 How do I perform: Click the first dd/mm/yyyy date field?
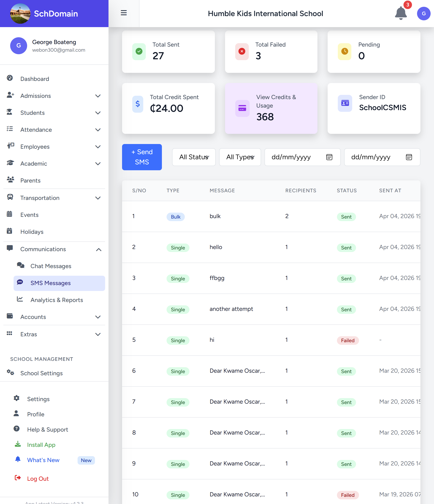[x=302, y=157]
